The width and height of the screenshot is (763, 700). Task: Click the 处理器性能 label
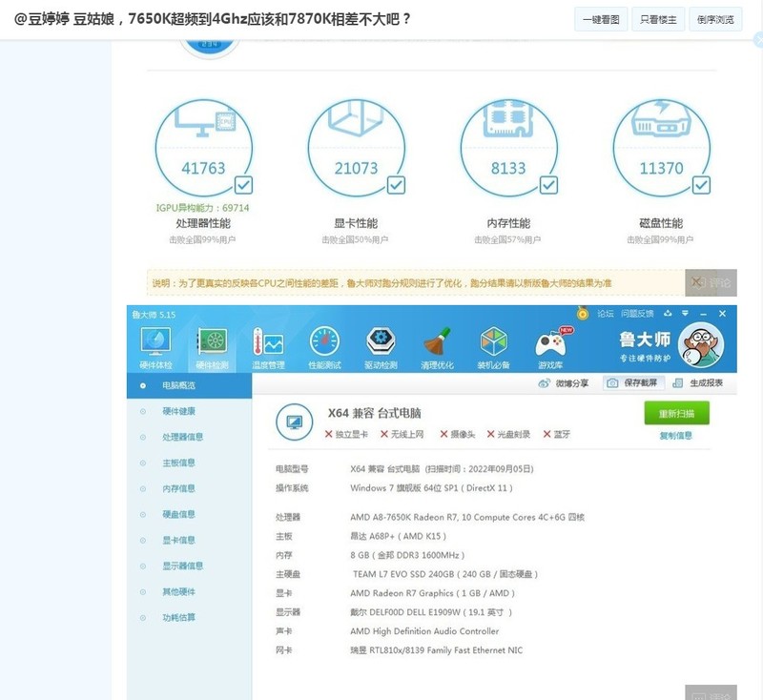click(x=203, y=223)
